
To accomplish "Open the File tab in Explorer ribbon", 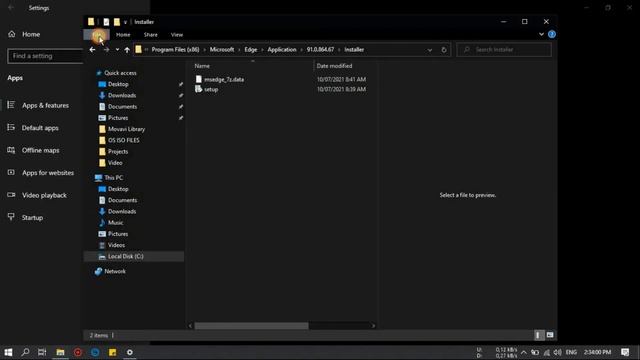I will coord(96,35).
